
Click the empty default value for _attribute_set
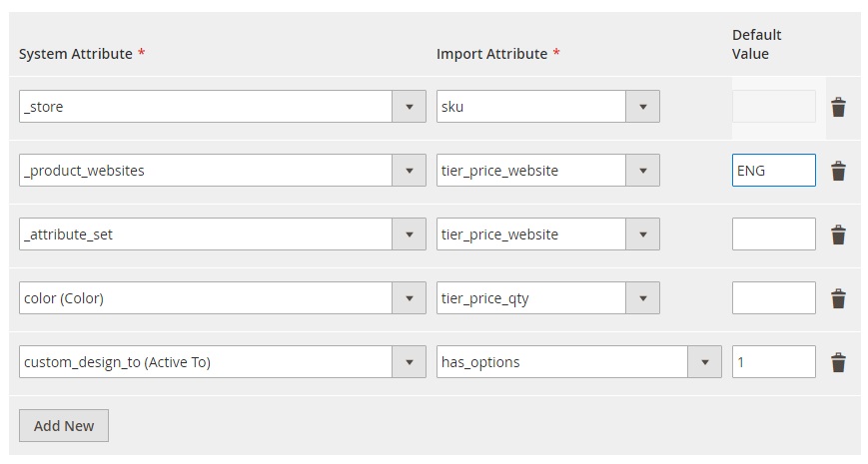click(x=773, y=234)
